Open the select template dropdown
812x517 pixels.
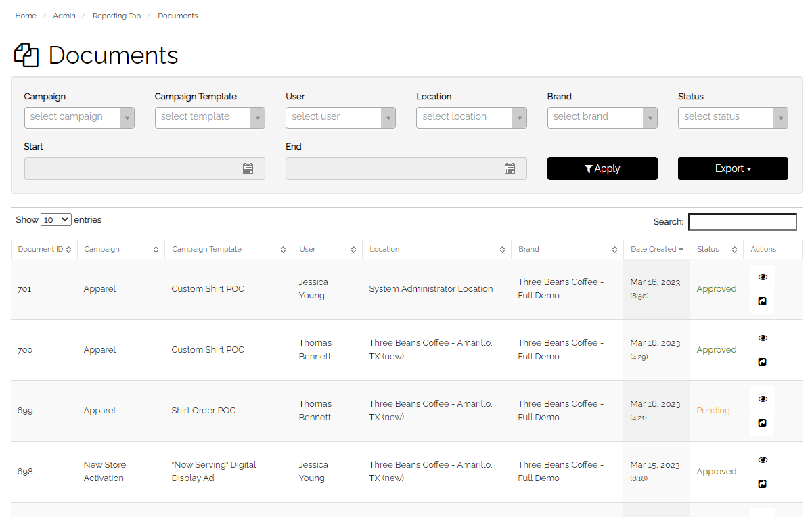click(210, 117)
